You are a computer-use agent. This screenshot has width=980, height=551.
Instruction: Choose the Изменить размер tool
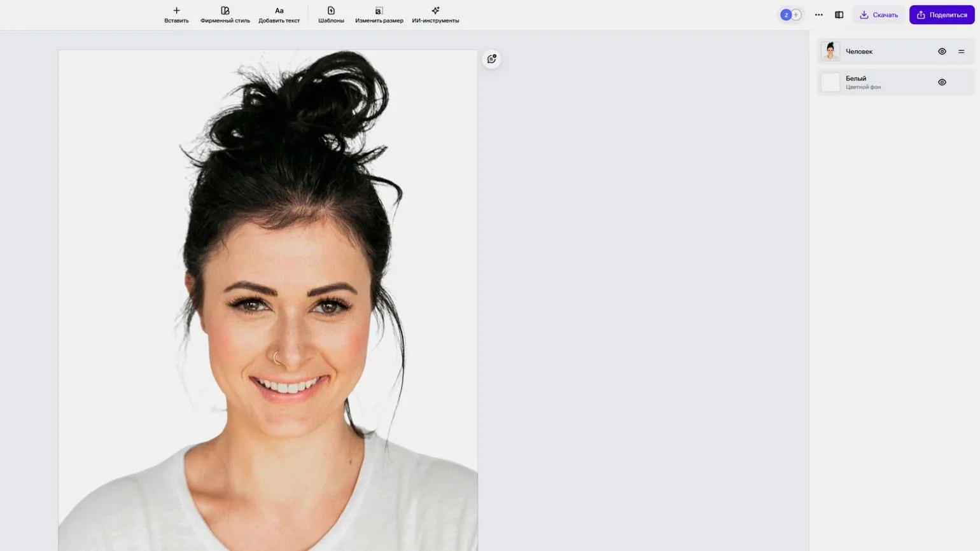(379, 15)
